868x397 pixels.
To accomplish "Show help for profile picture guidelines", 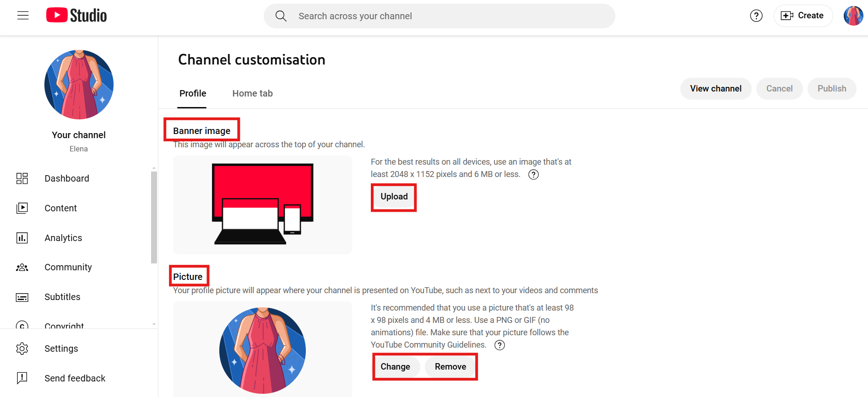I will pos(499,345).
